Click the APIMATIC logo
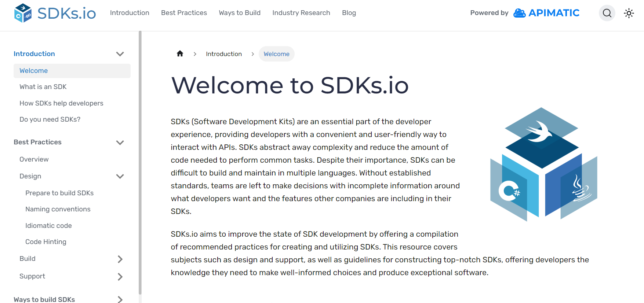The width and height of the screenshot is (644, 303). 546,13
